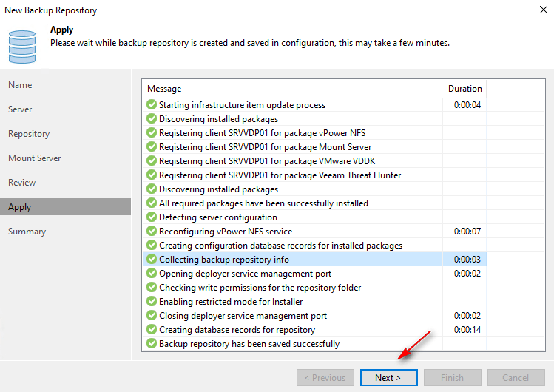Sort by the Message column header
Image resolution: width=554 pixels, height=392 pixels.
[292, 89]
